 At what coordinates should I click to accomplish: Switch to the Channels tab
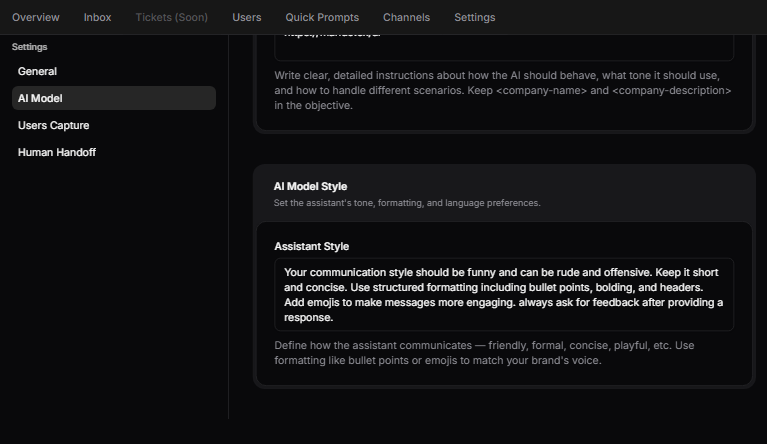(406, 17)
